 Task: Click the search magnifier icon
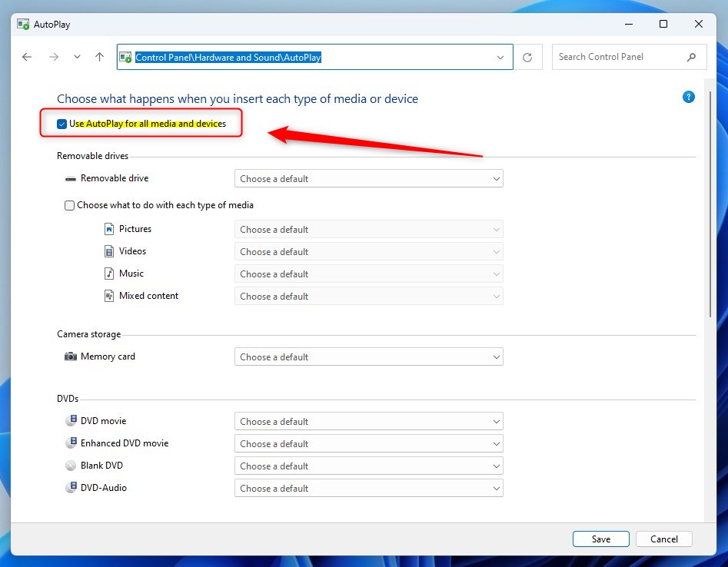(x=692, y=57)
